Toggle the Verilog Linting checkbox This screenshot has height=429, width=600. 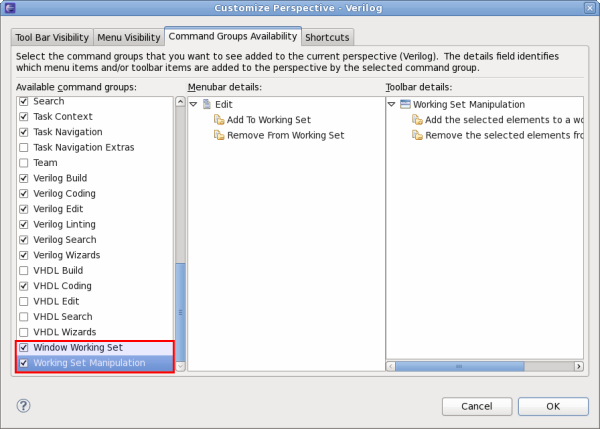[x=24, y=224]
